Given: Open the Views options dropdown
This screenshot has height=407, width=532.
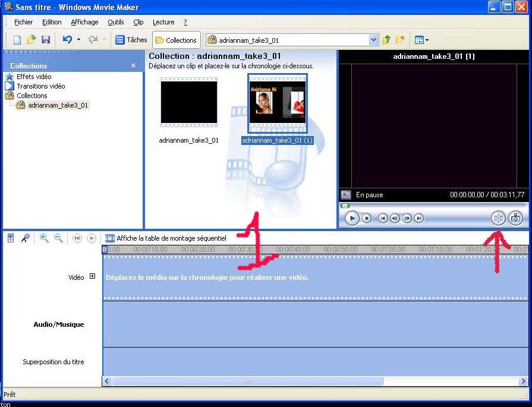Looking at the screenshot, I should click(421, 40).
